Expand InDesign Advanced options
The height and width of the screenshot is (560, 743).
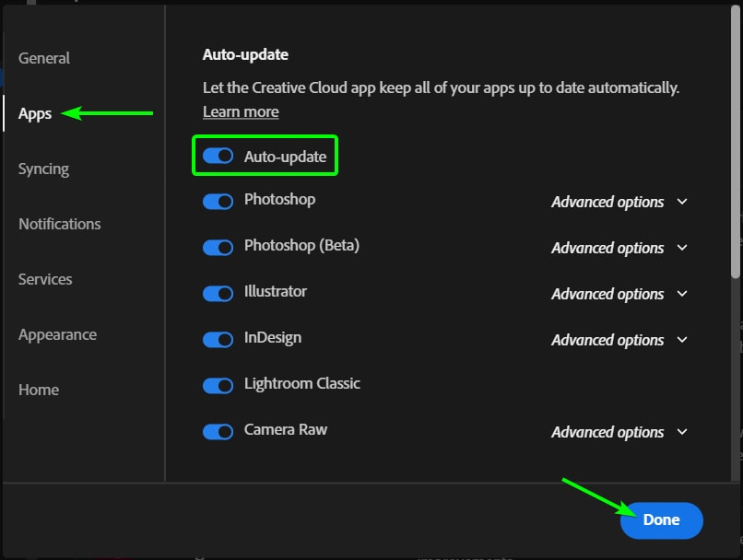pyautogui.click(x=619, y=340)
